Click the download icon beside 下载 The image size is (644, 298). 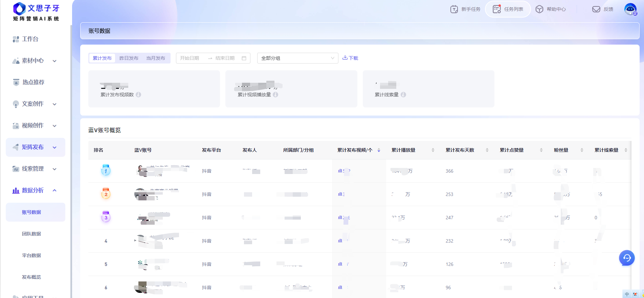(345, 58)
